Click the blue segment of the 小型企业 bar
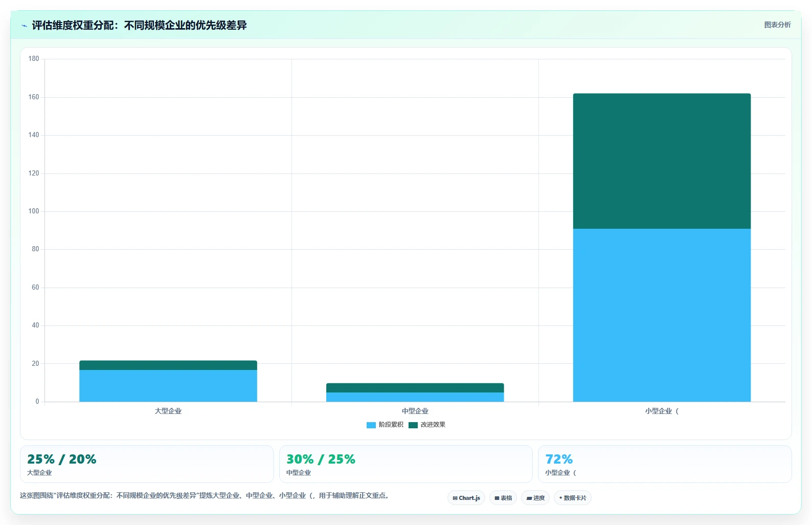This screenshot has height=525, width=812. [x=662, y=315]
